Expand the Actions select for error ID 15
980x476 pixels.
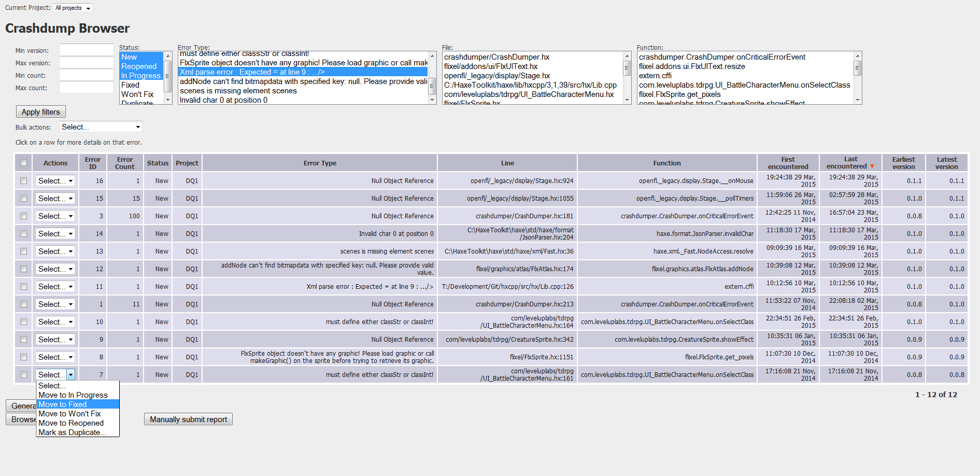click(x=55, y=199)
